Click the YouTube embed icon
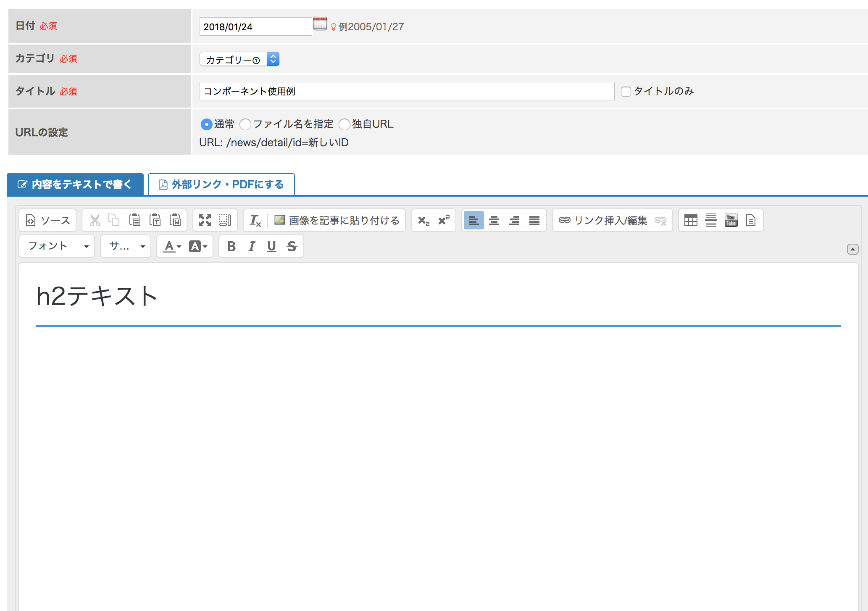Screen dimensions: 868x611 [731, 220]
